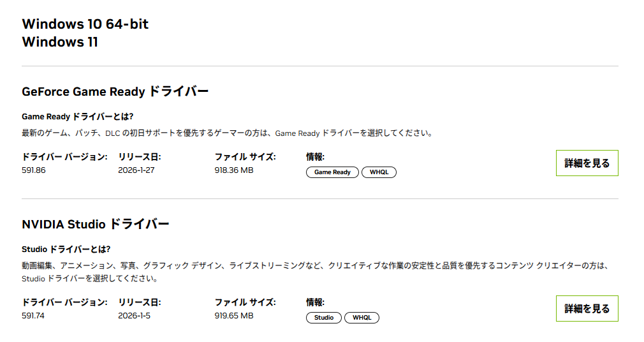Click the GeForce Game Ready ドライバー heading
Image resolution: width=644 pixels, height=342 pixels.
tap(115, 92)
